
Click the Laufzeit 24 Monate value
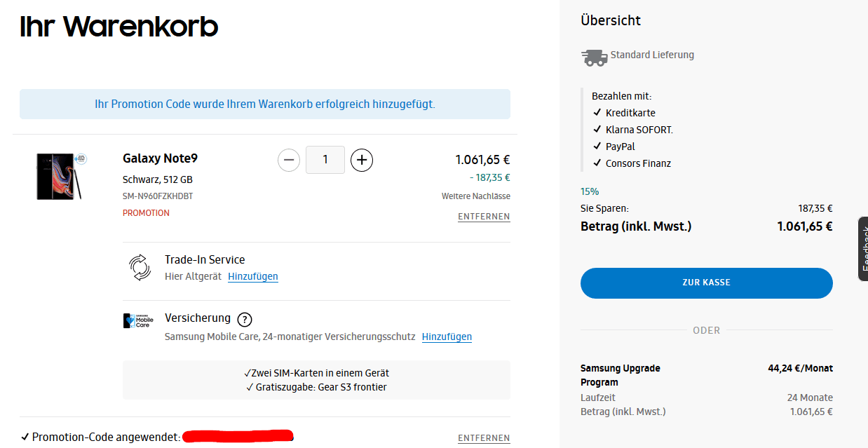pyautogui.click(x=810, y=398)
